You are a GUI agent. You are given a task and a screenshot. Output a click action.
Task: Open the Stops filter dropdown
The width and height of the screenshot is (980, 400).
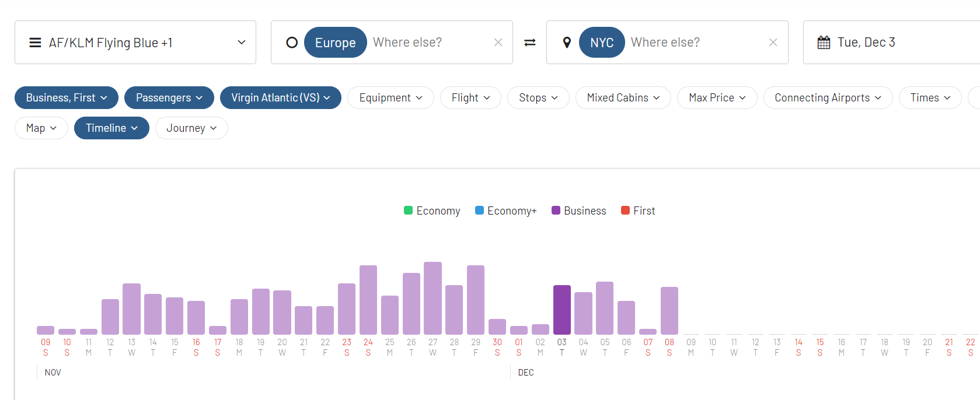(538, 98)
